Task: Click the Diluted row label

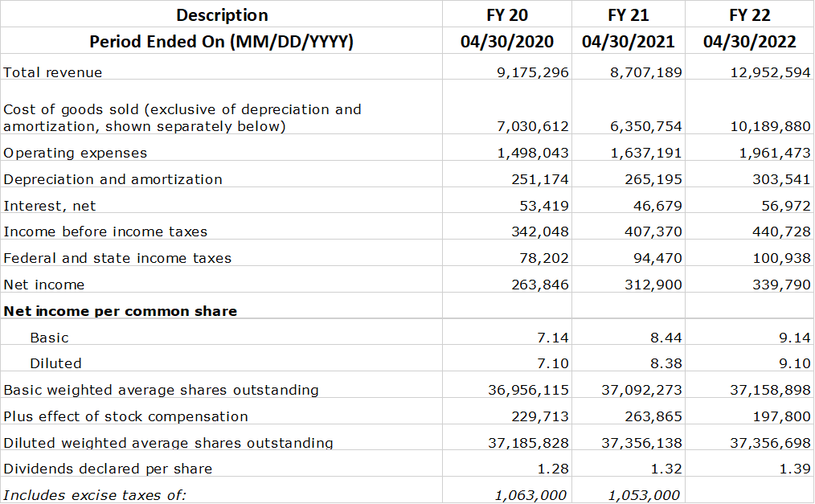Action: 55,363
